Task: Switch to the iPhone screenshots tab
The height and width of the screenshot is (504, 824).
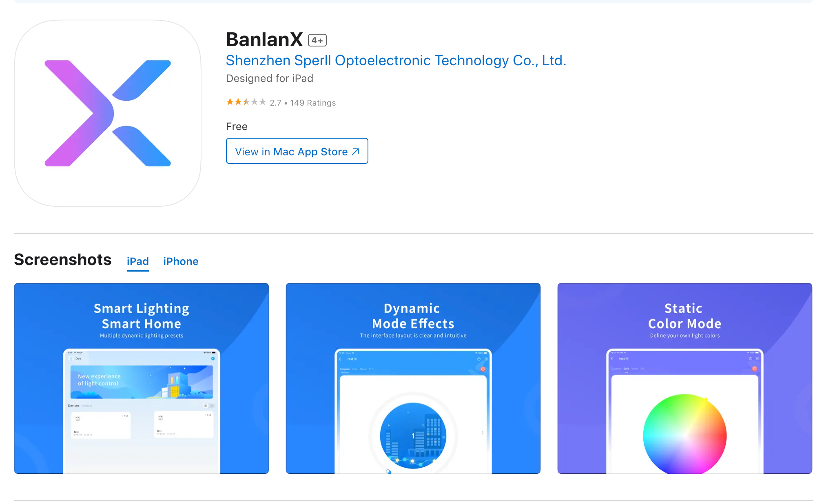Action: tap(181, 261)
